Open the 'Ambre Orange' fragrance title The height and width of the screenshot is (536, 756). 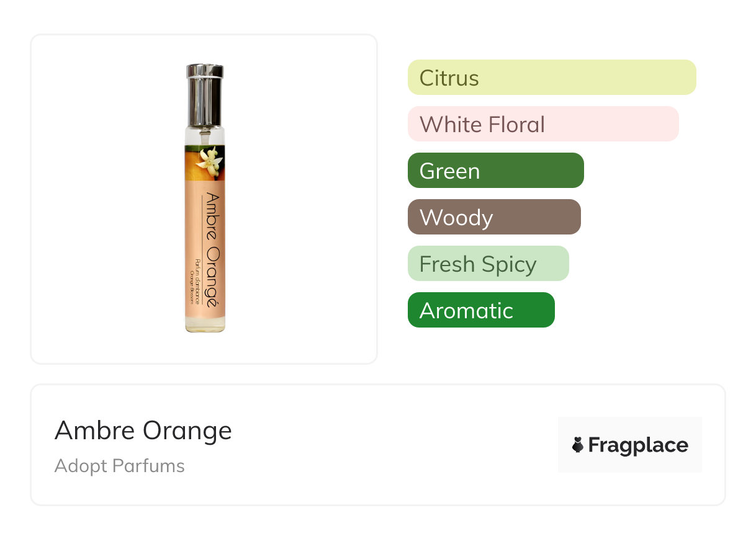(x=143, y=431)
